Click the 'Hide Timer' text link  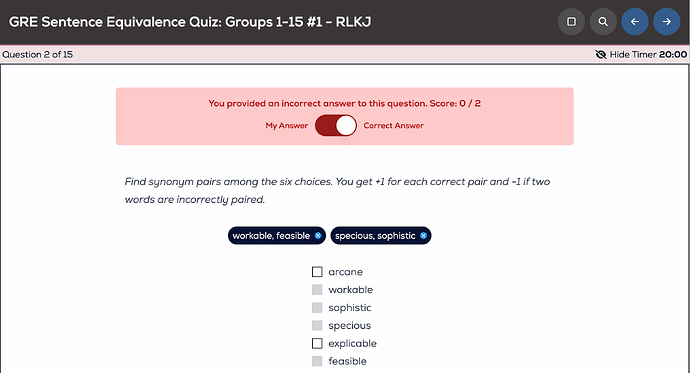(x=633, y=55)
